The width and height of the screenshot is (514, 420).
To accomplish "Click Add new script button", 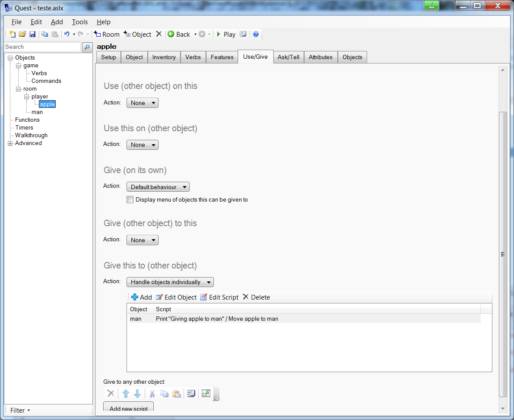I will (x=128, y=408).
